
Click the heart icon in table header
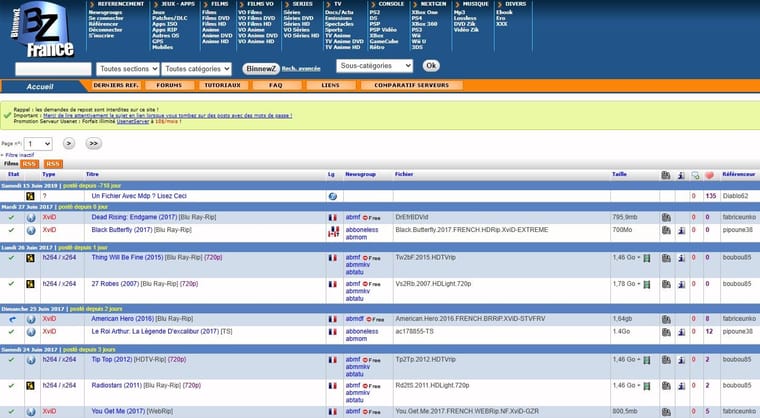tap(708, 174)
